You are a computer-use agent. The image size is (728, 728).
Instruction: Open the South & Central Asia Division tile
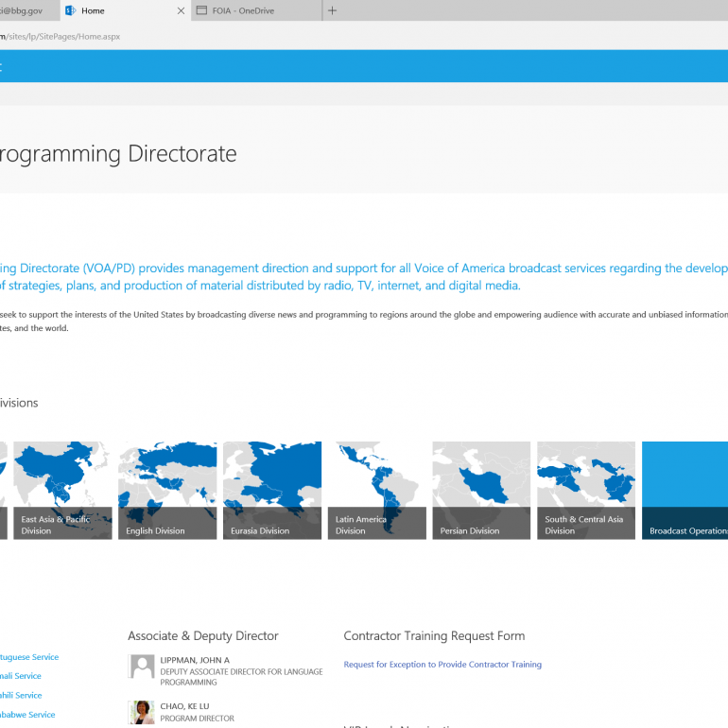point(586,491)
